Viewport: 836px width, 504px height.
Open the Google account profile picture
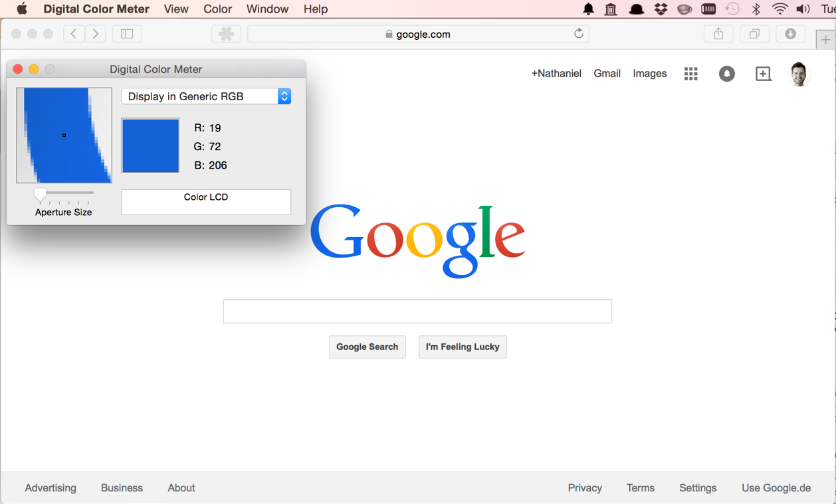pyautogui.click(x=799, y=74)
